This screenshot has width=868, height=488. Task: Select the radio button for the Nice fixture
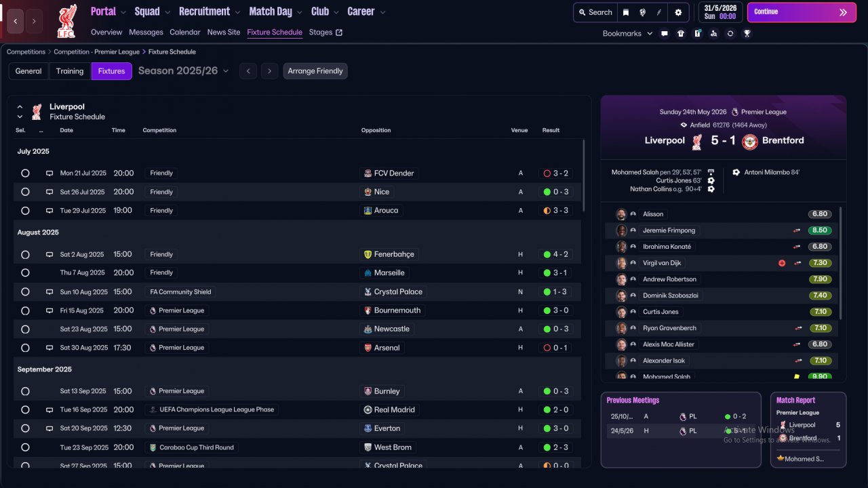pyautogui.click(x=25, y=192)
